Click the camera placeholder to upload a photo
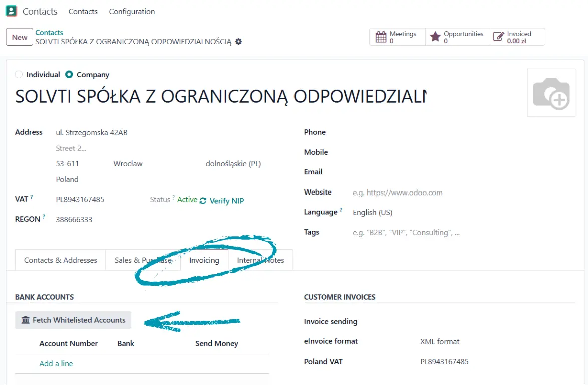Image resolution: width=588 pixels, height=385 pixels. click(x=551, y=93)
